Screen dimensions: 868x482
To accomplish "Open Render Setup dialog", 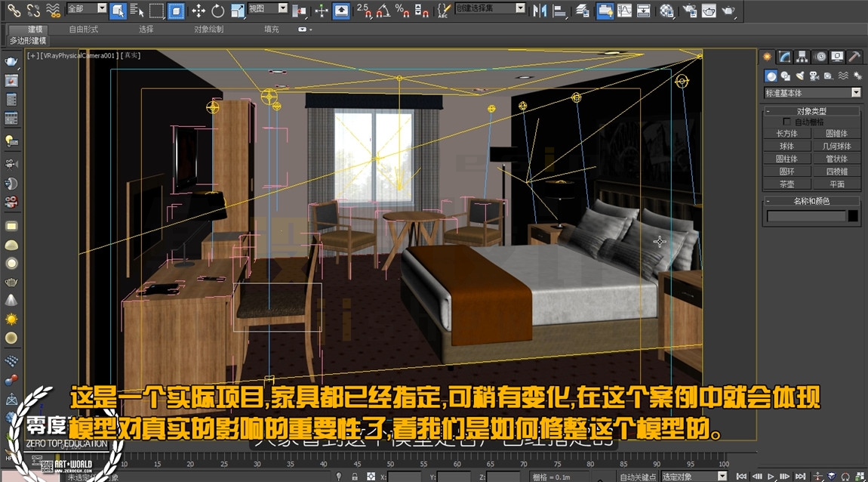I will tap(689, 10).
